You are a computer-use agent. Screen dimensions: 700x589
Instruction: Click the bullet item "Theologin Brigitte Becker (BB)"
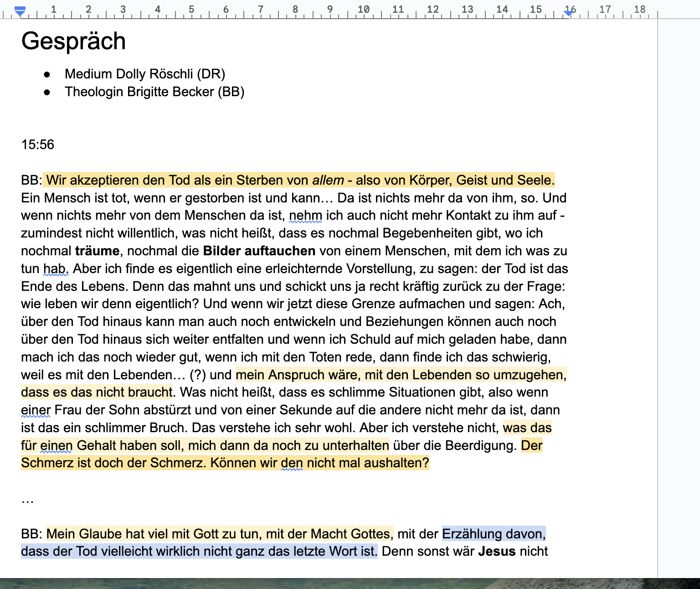coord(154,92)
